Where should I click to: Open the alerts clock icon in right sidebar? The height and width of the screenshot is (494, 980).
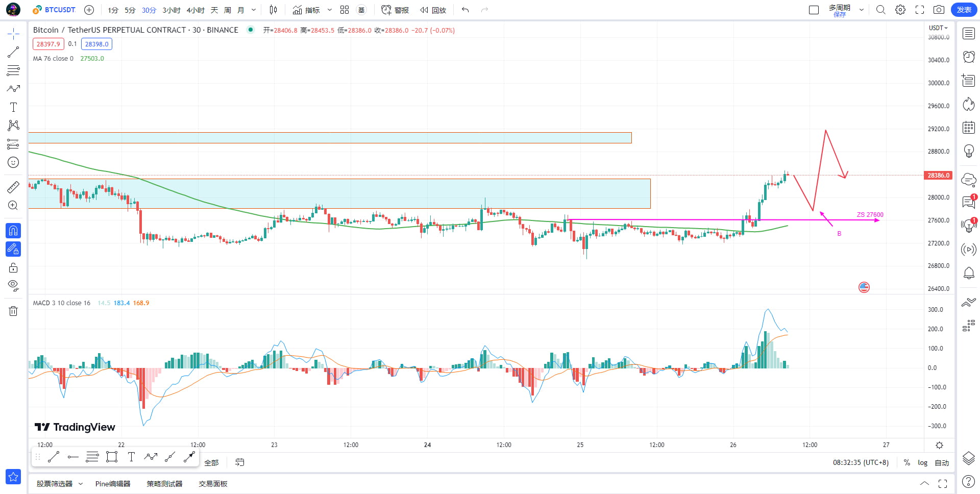[x=969, y=57]
